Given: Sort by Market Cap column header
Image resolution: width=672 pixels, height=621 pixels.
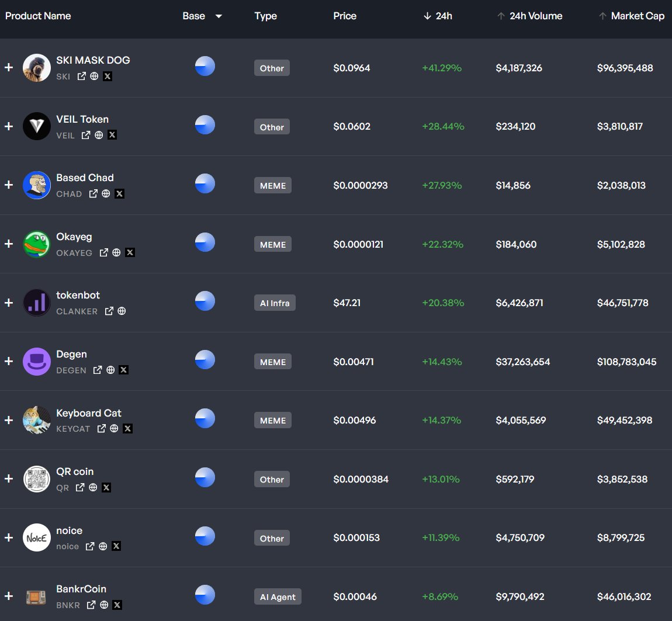Looking at the screenshot, I should pyautogui.click(x=632, y=16).
